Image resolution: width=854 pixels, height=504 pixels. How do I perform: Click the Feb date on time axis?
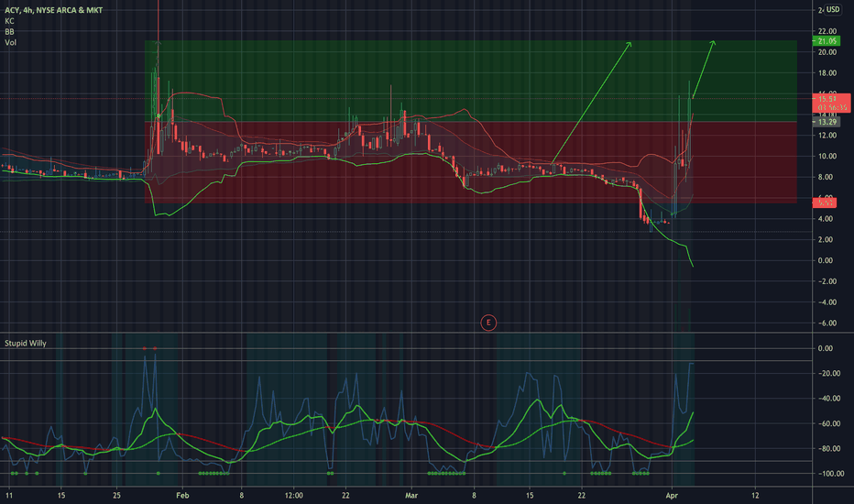click(182, 495)
